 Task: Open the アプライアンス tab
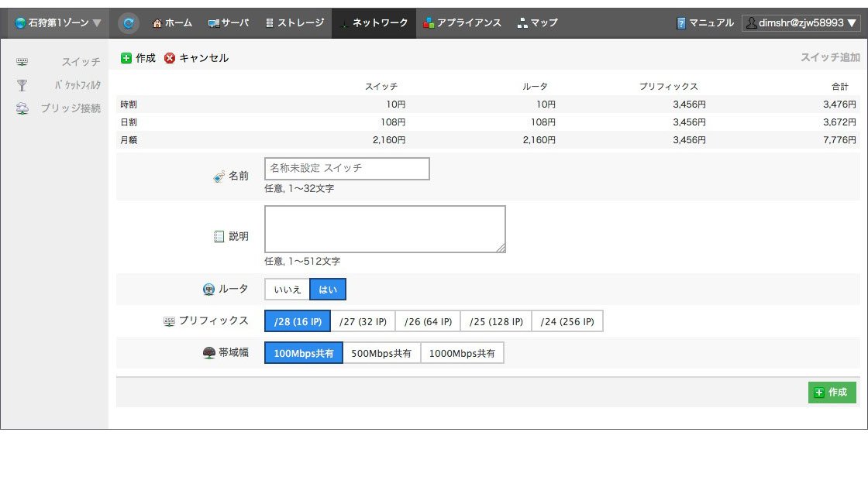(462, 23)
